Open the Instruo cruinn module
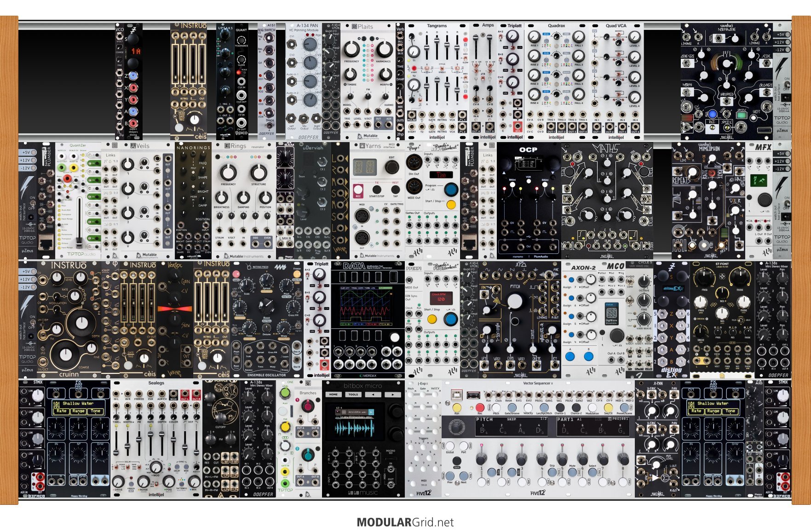811x532 pixels. (69, 320)
